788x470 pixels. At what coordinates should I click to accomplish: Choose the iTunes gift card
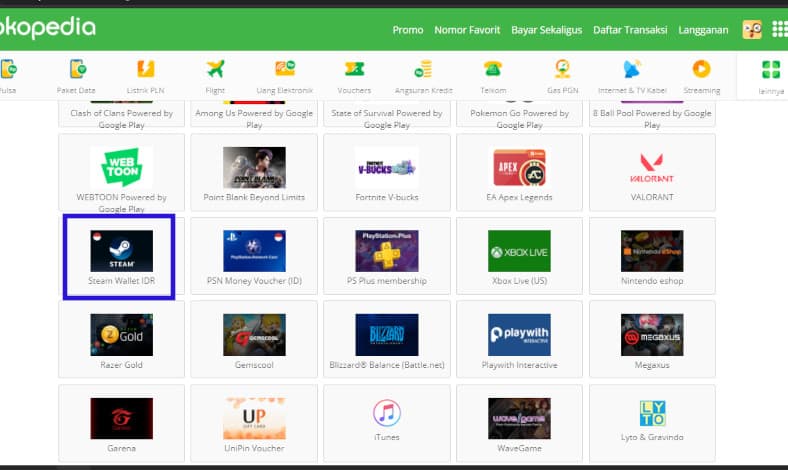[386, 423]
